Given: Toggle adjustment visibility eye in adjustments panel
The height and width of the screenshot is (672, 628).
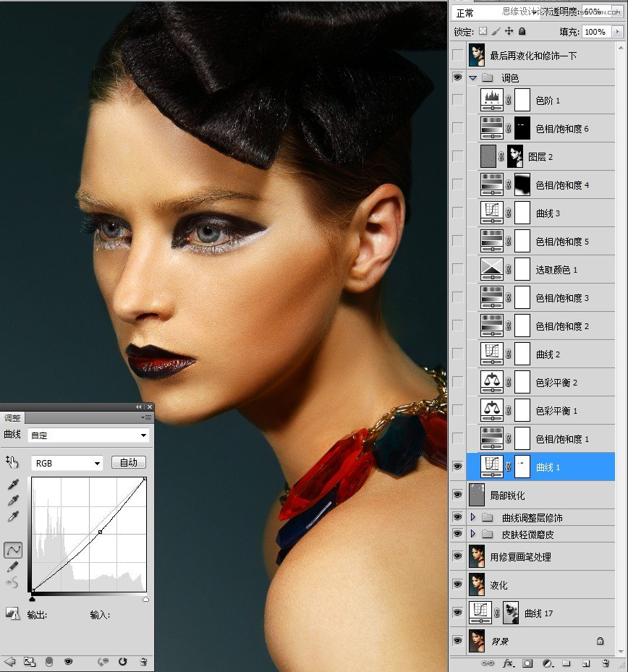Looking at the screenshot, I should tap(68, 662).
